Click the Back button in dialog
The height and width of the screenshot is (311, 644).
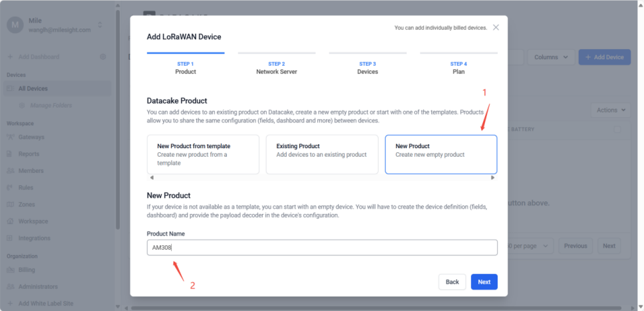(452, 282)
